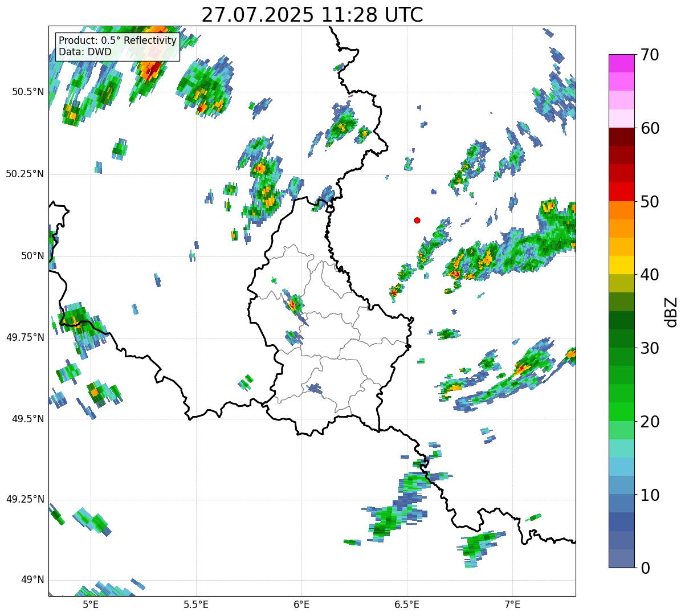Viewport: 685px width, 616px height.
Task: Click the title "27.07.2025 11:28 UTC"
Action: pyautogui.click(x=312, y=14)
